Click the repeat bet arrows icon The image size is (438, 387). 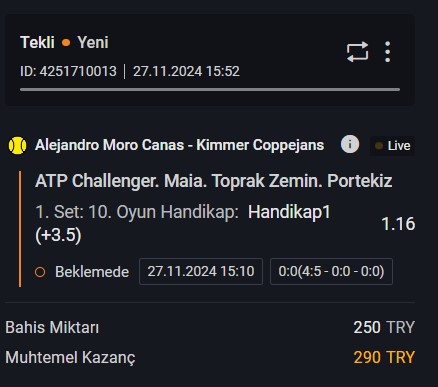tap(357, 52)
